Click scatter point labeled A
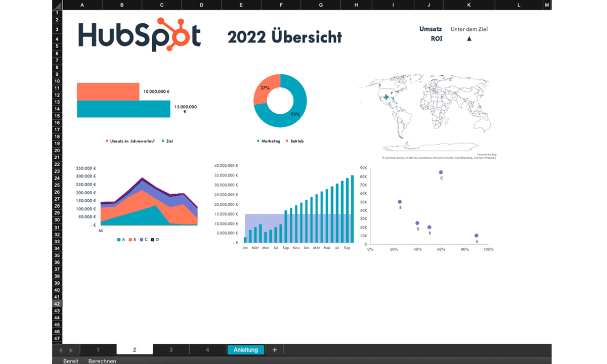This screenshot has height=364, width=607. pos(476,236)
